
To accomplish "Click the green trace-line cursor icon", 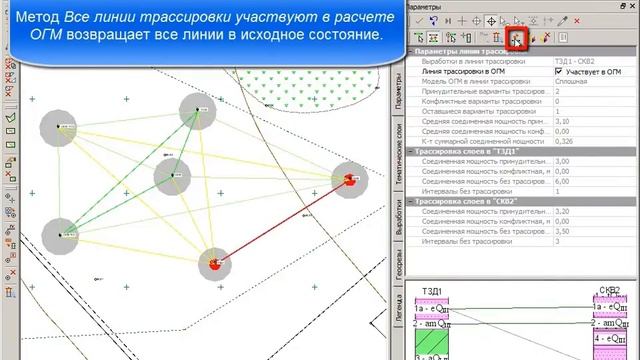I will (419, 38).
